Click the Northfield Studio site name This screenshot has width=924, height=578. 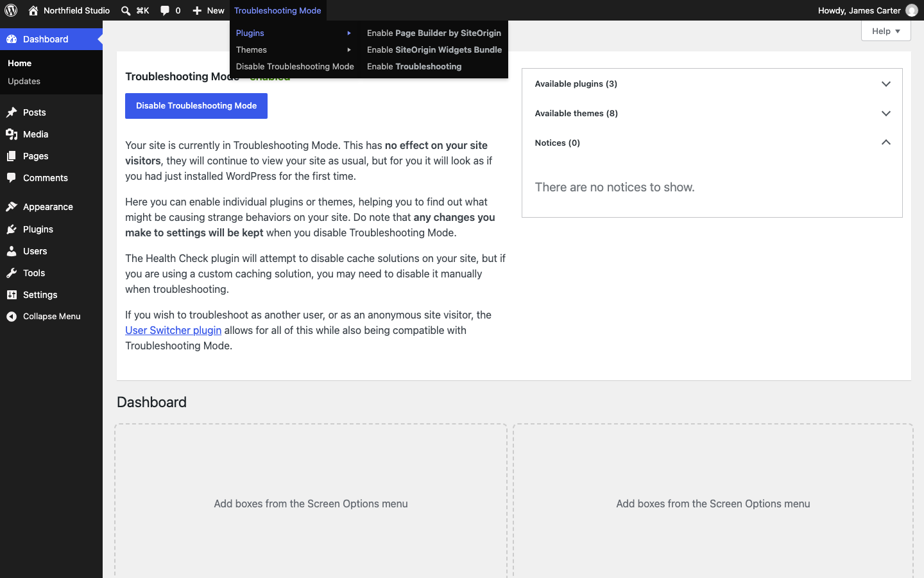76,10
